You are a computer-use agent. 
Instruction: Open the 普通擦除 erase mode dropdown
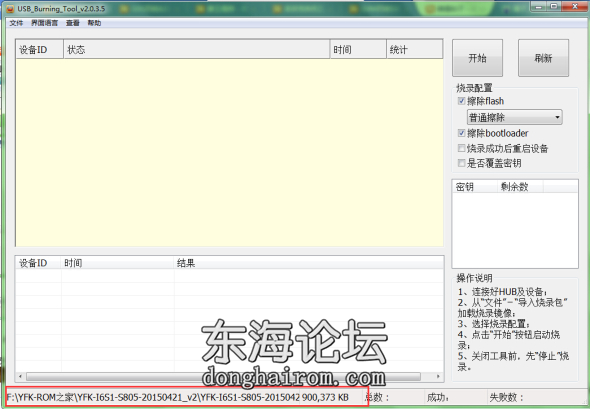514,117
